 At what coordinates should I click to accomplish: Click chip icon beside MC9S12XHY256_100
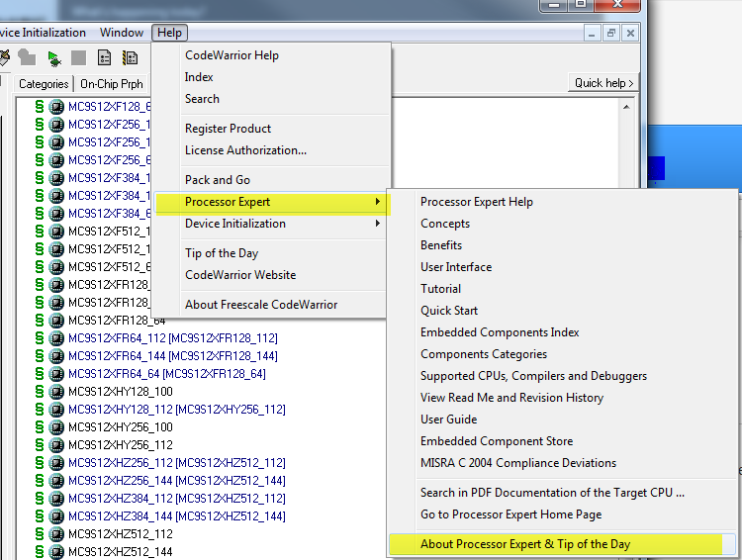[x=56, y=427]
